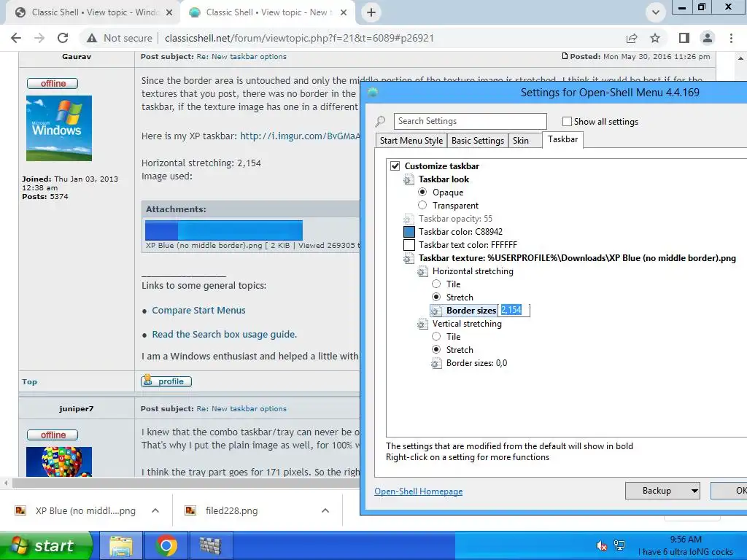Enable Show all settings checkbox
747x560 pixels.
click(x=567, y=122)
